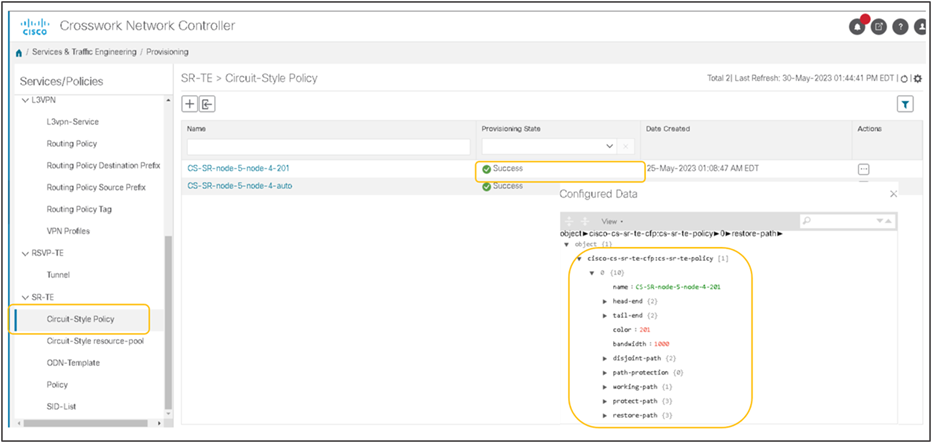Expand the path-protection node
Screen dimensions: 932x443
tap(605, 373)
